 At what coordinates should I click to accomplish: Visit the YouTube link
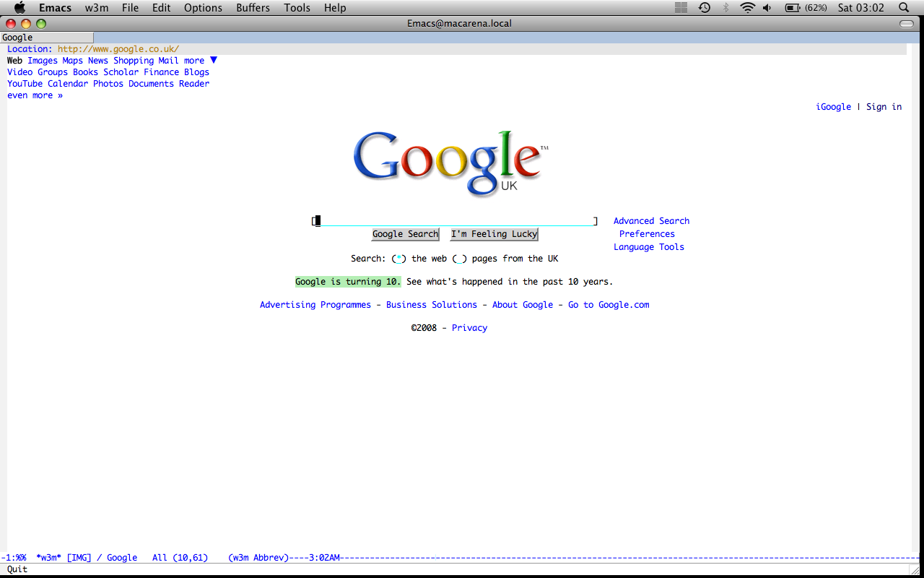(x=25, y=84)
